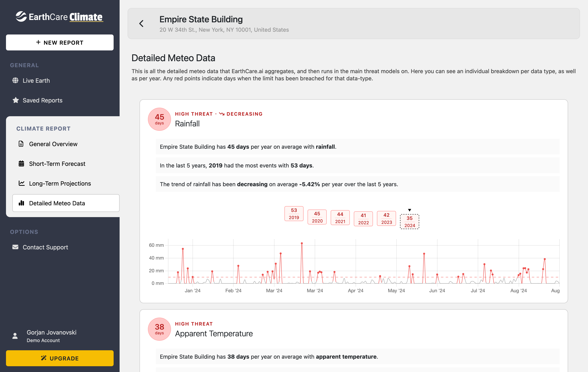588x372 pixels.
Task: Click the 'decreasing on average -5.42%' sentence
Action: 278,184
